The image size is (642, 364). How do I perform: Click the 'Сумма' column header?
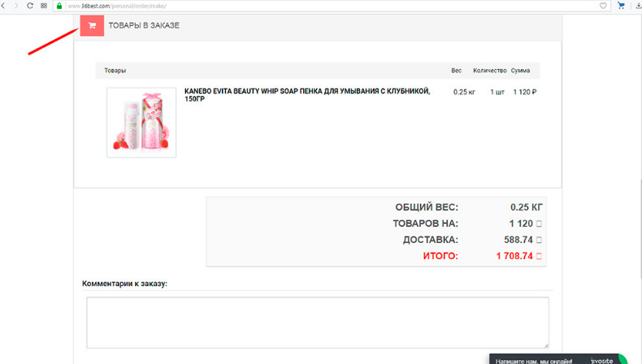[520, 71]
